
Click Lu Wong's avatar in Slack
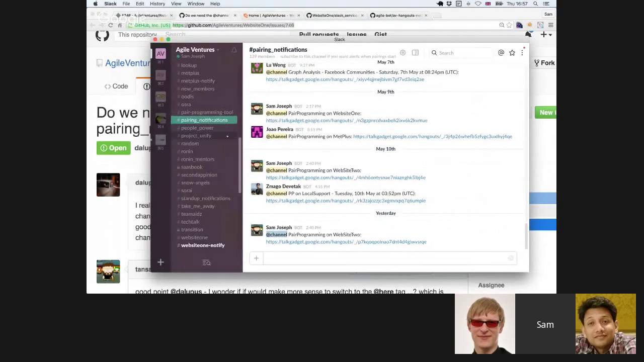pos(257,68)
